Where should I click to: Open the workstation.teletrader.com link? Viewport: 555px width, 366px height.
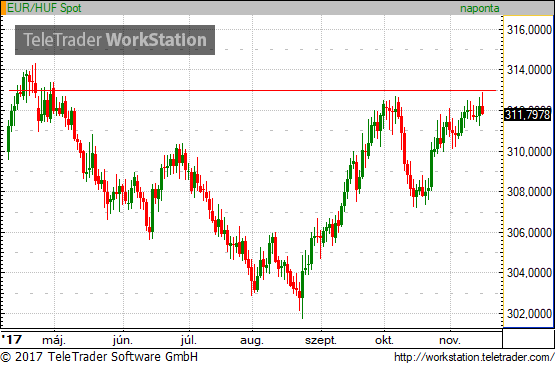[x=474, y=357]
